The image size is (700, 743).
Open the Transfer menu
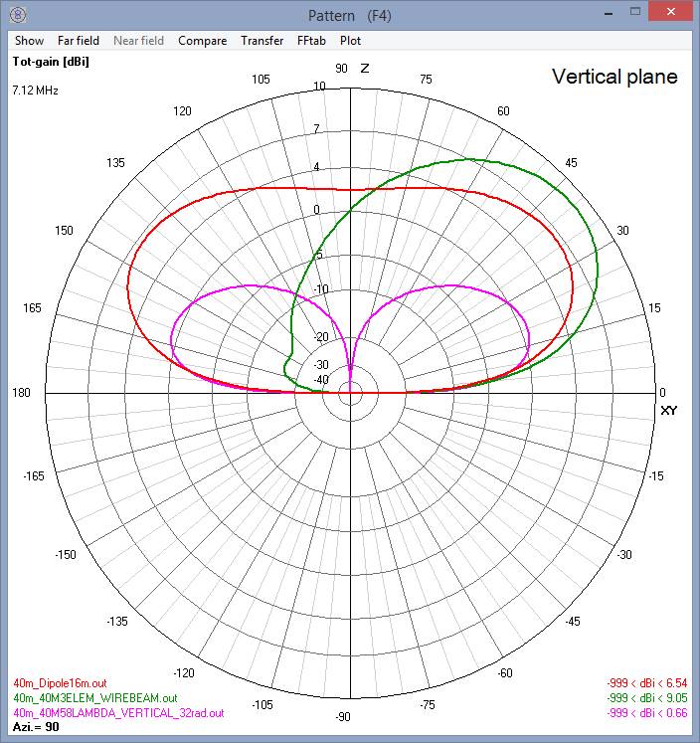262,41
